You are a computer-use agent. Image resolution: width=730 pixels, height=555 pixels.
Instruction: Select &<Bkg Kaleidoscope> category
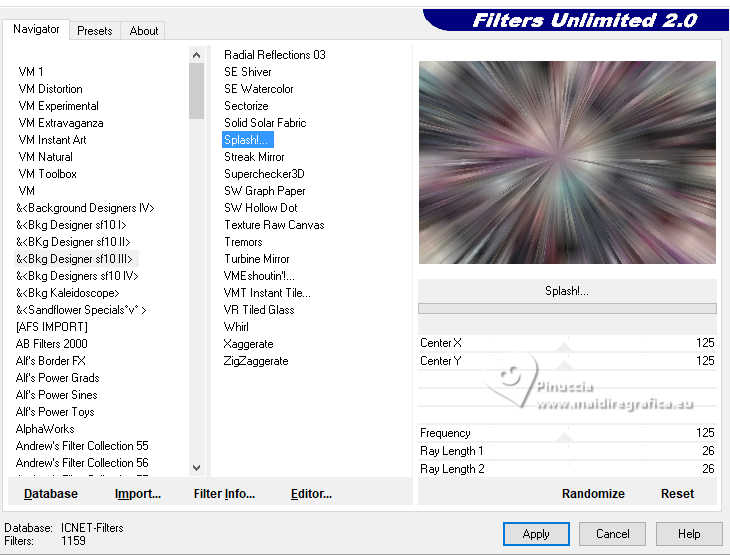coord(68,293)
